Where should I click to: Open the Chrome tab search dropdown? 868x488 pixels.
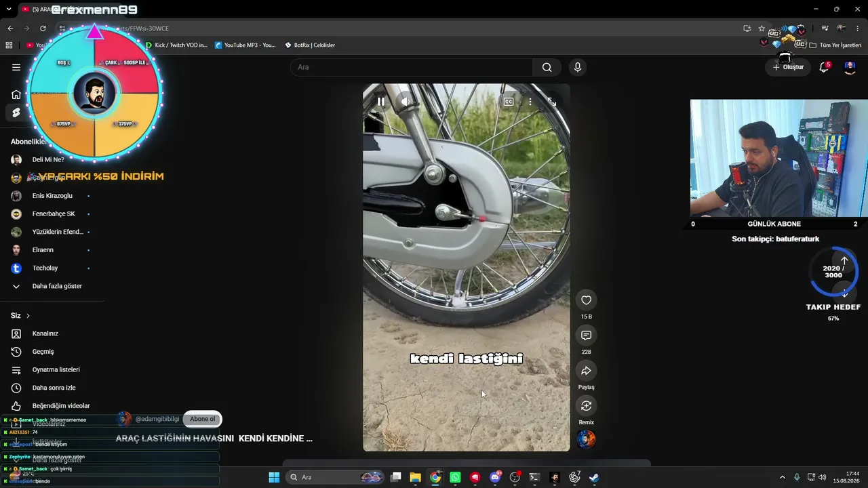pyautogui.click(x=9, y=9)
